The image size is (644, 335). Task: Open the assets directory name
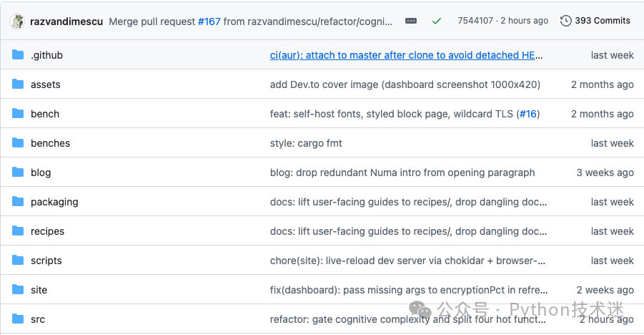46,84
